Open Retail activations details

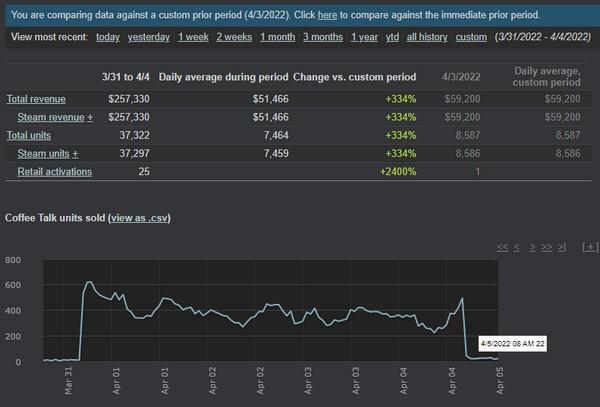tap(55, 172)
